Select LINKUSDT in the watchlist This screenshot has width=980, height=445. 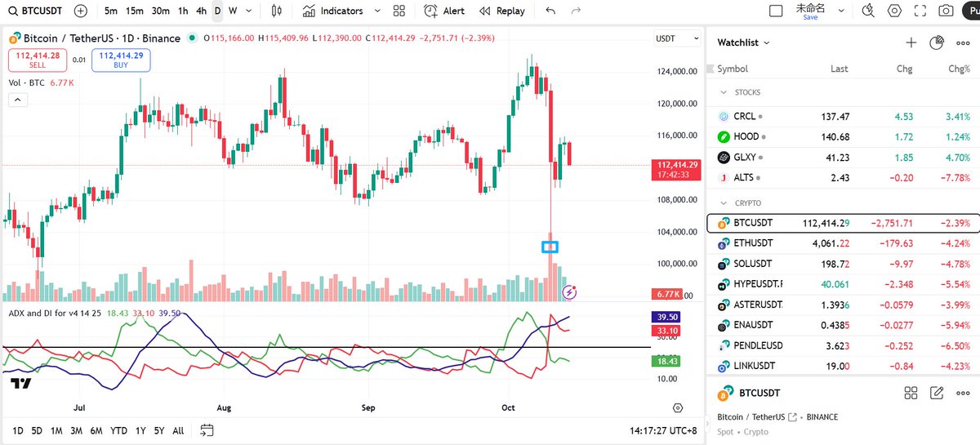tap(842, 366)
